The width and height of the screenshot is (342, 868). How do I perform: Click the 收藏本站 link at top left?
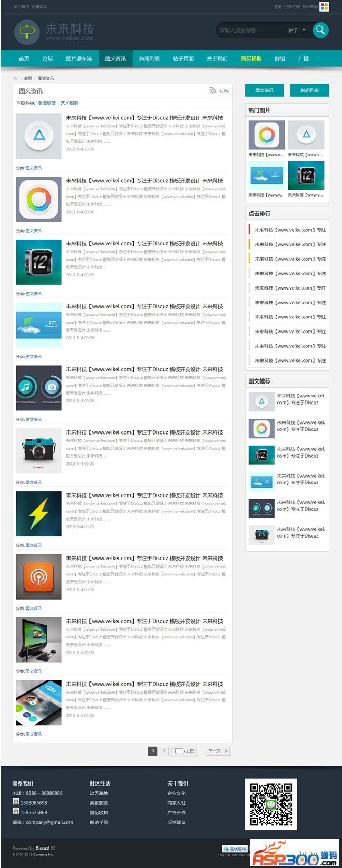(39, 7)
